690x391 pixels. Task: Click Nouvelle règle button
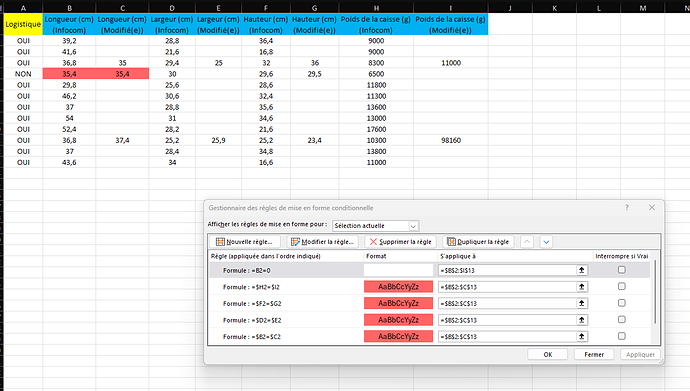point(244,241)
